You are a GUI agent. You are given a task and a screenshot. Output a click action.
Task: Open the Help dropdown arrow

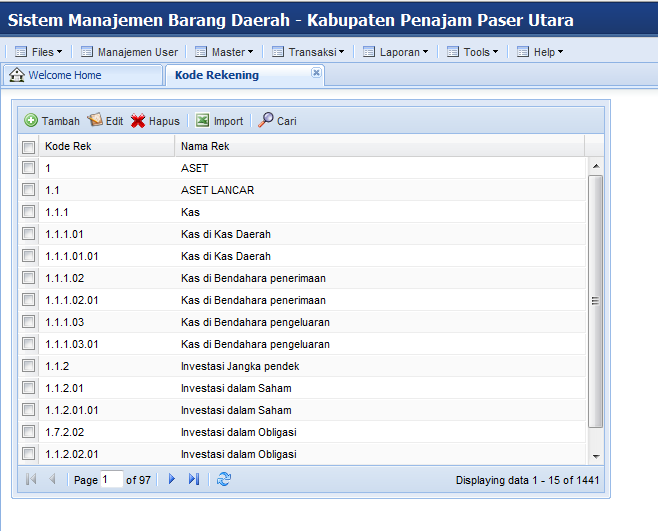click(x=561, y=52)
